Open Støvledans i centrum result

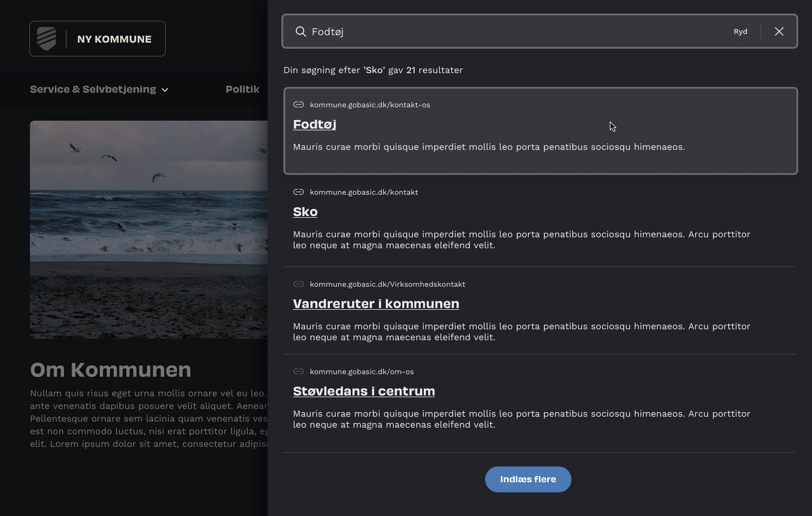364,391
